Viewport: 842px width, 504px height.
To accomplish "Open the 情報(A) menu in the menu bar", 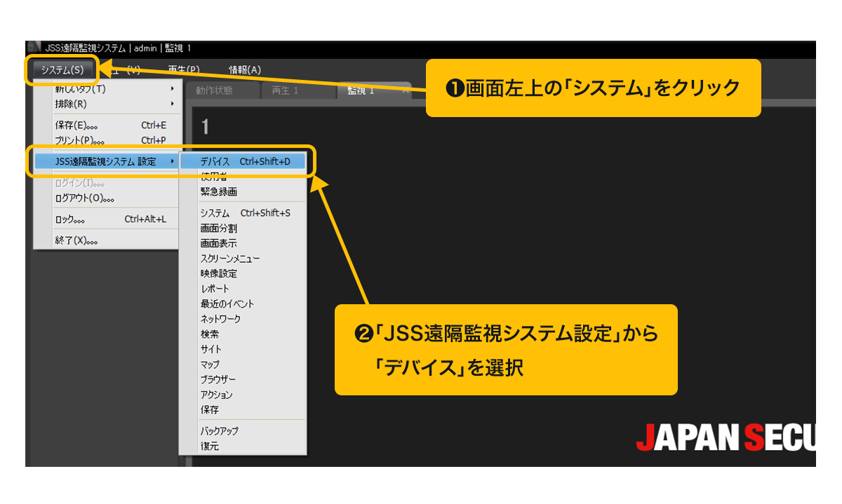I will [245, 70].
